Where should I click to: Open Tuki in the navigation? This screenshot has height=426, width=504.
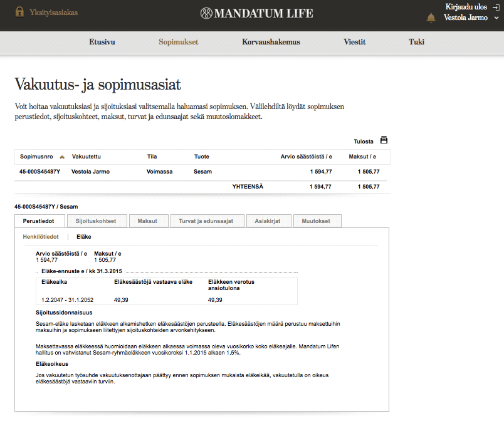(x=417, y=42)
